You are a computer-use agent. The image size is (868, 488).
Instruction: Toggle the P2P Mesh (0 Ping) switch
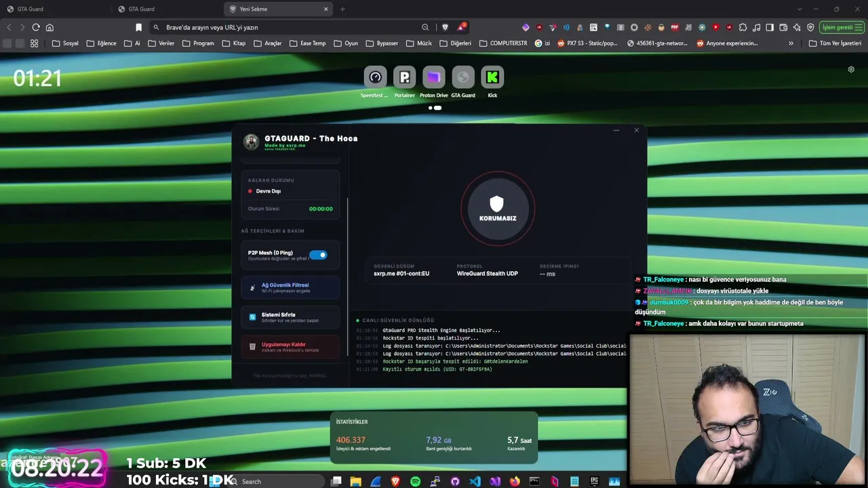(318, 255)
